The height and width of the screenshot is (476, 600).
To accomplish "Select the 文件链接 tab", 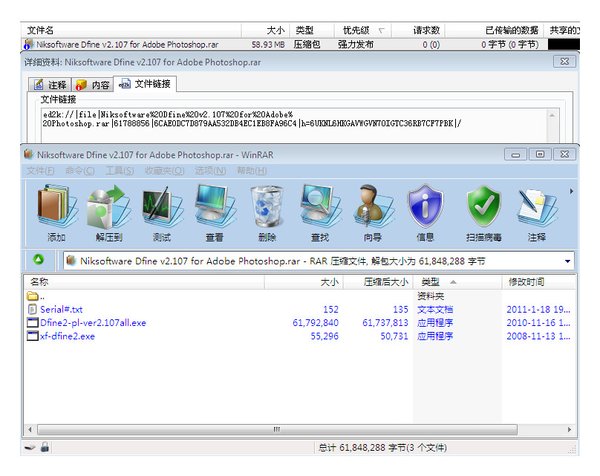I will (145, 83).
